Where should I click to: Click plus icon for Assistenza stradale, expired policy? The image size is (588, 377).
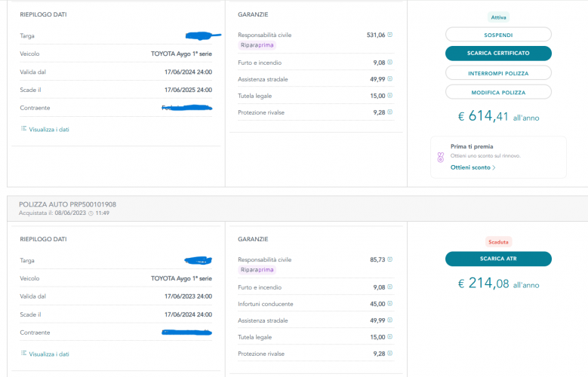390,320
